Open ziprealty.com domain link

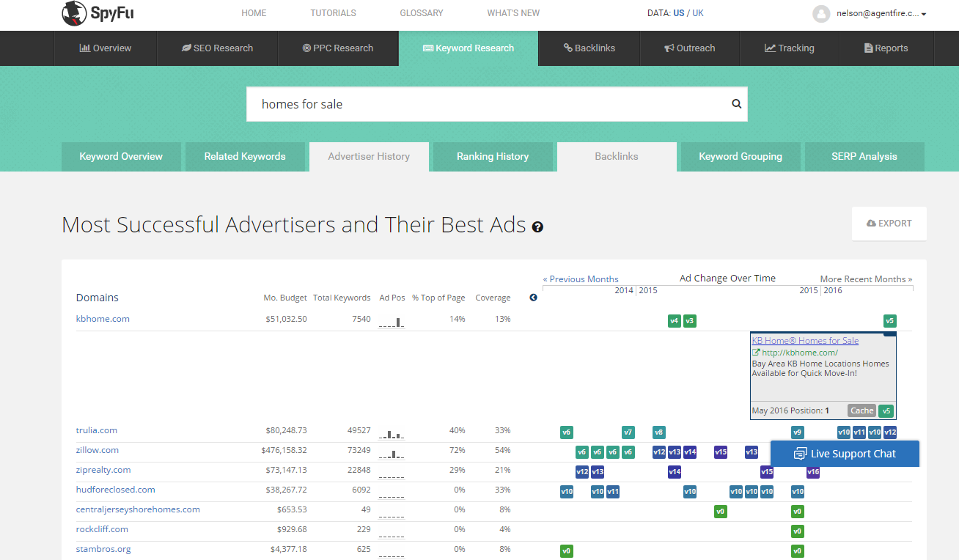coord(103,470)
